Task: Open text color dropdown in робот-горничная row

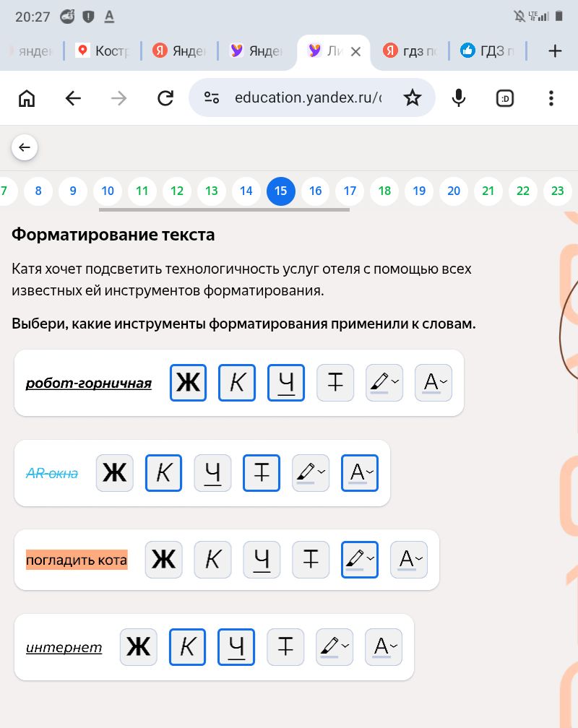Action: pyautogui.click(x=433, y=383)
